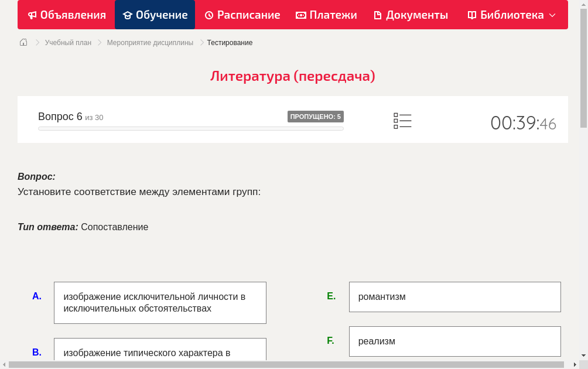Select answer box with романтизм
Screen dimensions: 588x369
coord(455,297)
